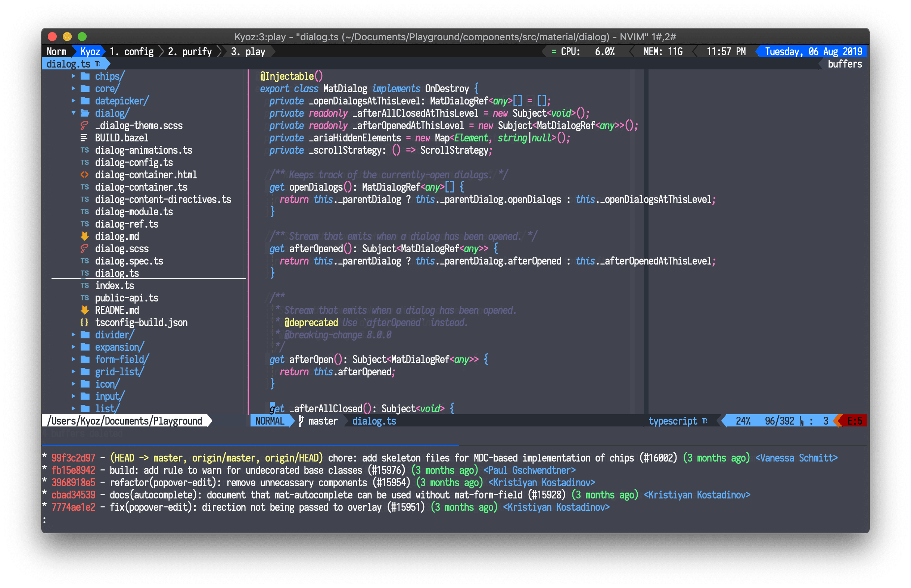The width and height of the screenshot is (911, 588).
Task: Click the red E:5 error indicator
Action: click(854, 421)
